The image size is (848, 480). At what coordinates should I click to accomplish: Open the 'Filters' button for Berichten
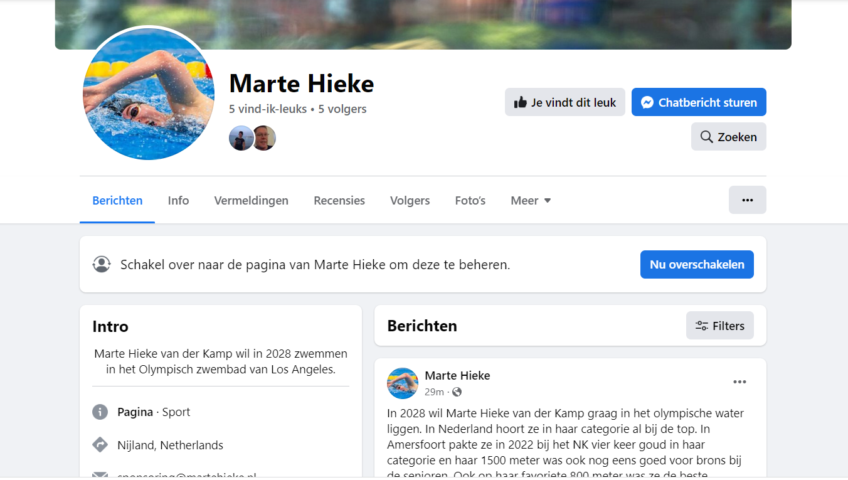point(720,325)
